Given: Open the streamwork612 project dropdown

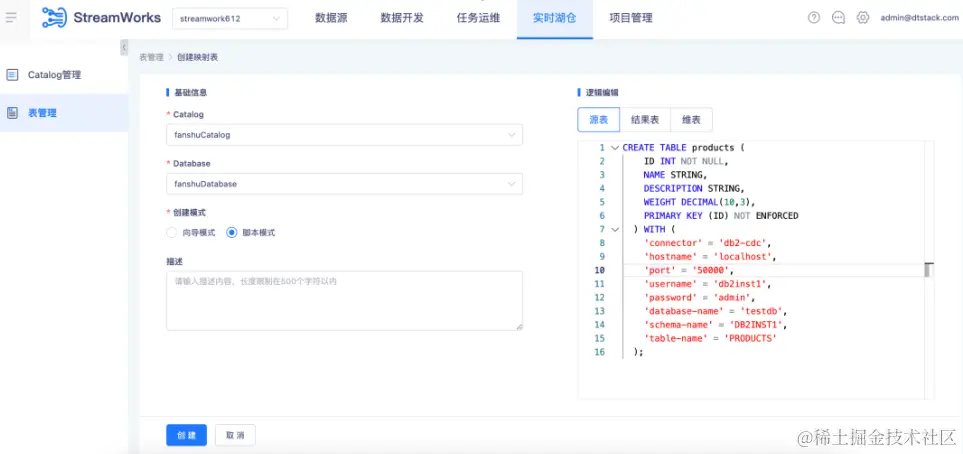Looking at the screenshot, I should click(230, 18).
